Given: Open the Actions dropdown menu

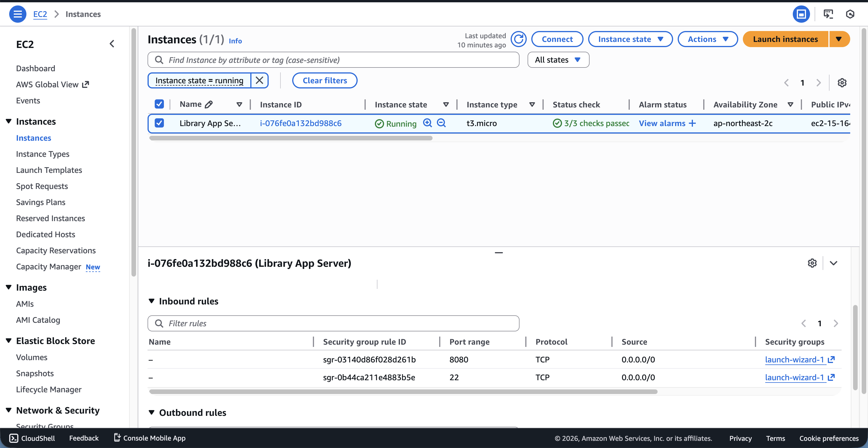Looking at the screenshot, I should click(x=707, y=39).
